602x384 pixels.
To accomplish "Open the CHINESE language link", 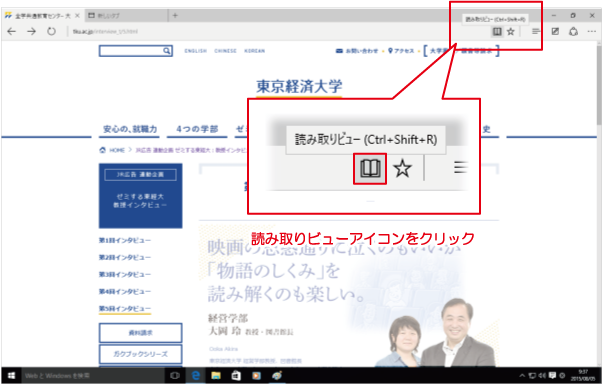I will 225,51.
